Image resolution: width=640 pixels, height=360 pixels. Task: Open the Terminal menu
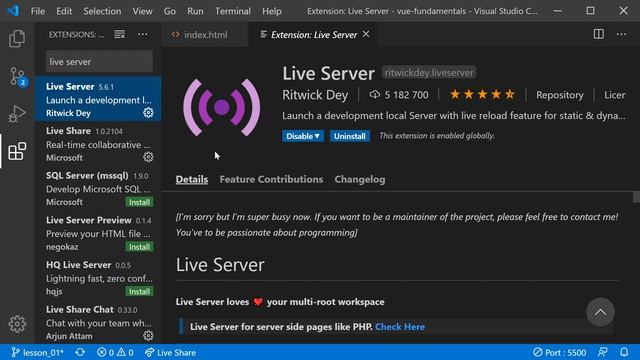(233, 11)
